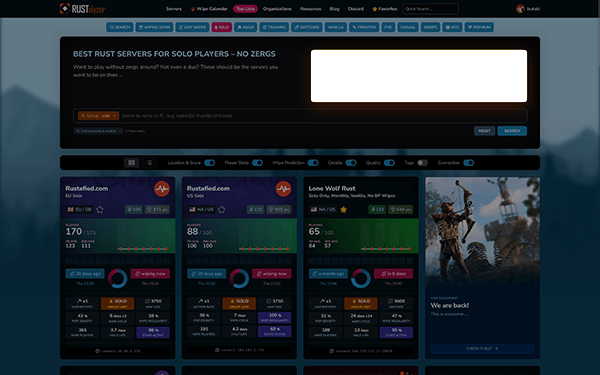Remove the Group: solo filter tag

coord(114,116)
